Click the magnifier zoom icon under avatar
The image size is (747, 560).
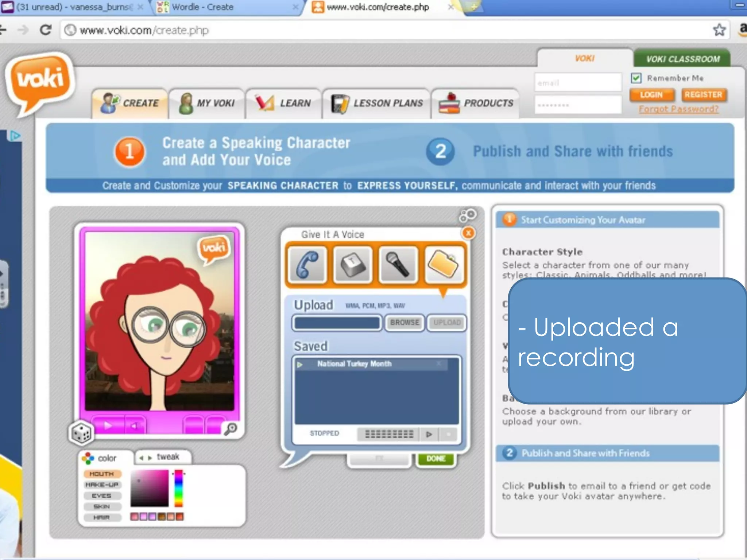[231, 429]
